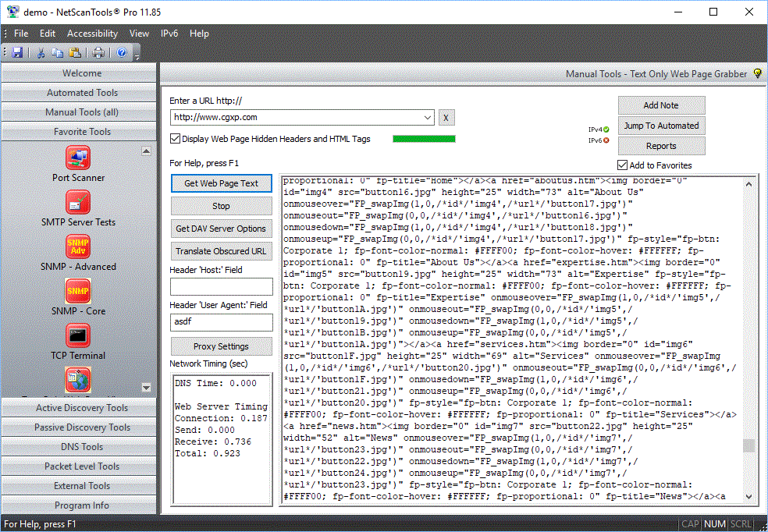Click results scrollbar down arrow
This screenshot has width=768, height=532.
pos(748,496)
